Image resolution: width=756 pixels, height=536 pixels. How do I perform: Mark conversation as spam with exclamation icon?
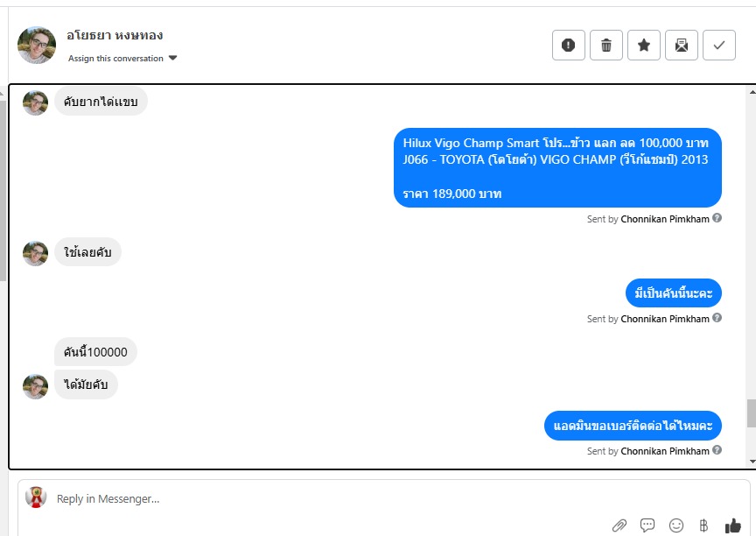(569, 46)
